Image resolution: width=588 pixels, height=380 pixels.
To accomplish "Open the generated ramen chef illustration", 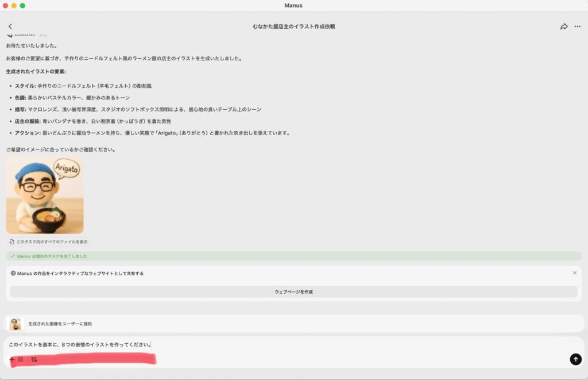I will point(45,195).
